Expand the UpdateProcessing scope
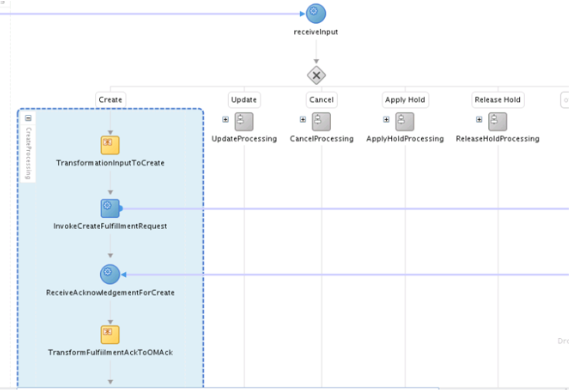The height and width of the screenshot is (392, 571). [225, 119]
